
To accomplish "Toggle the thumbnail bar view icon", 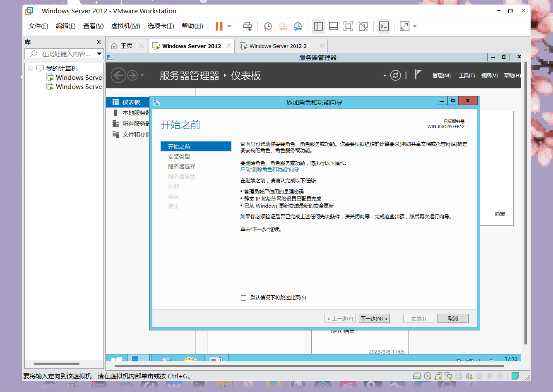I will coord(333,26).
